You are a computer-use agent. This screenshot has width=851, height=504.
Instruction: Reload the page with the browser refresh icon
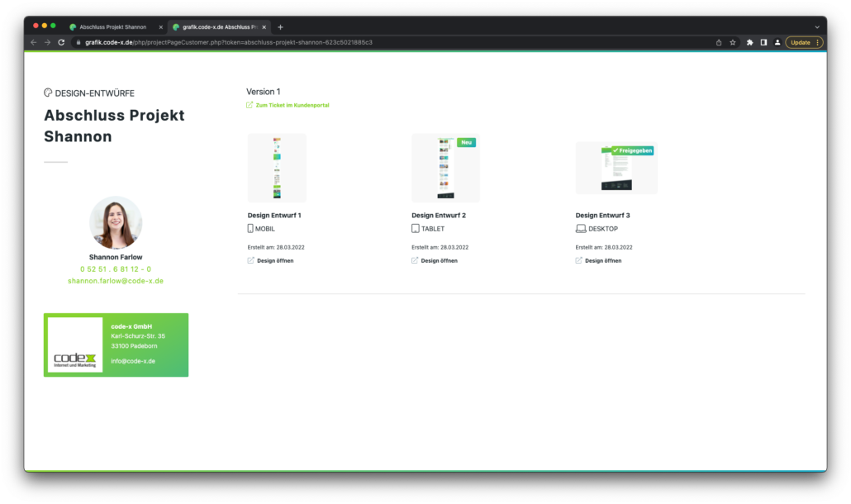pyautogui.click(x=61, y=42)
